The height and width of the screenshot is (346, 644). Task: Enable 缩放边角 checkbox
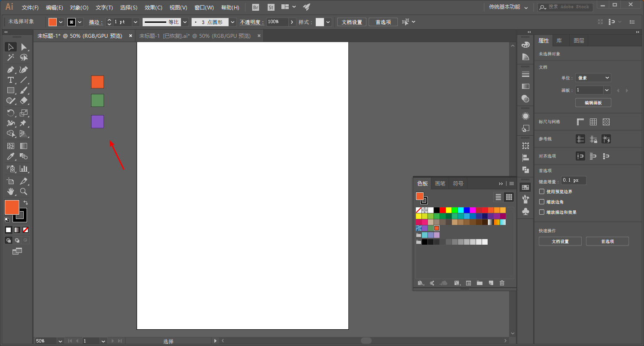coord(542,202)
